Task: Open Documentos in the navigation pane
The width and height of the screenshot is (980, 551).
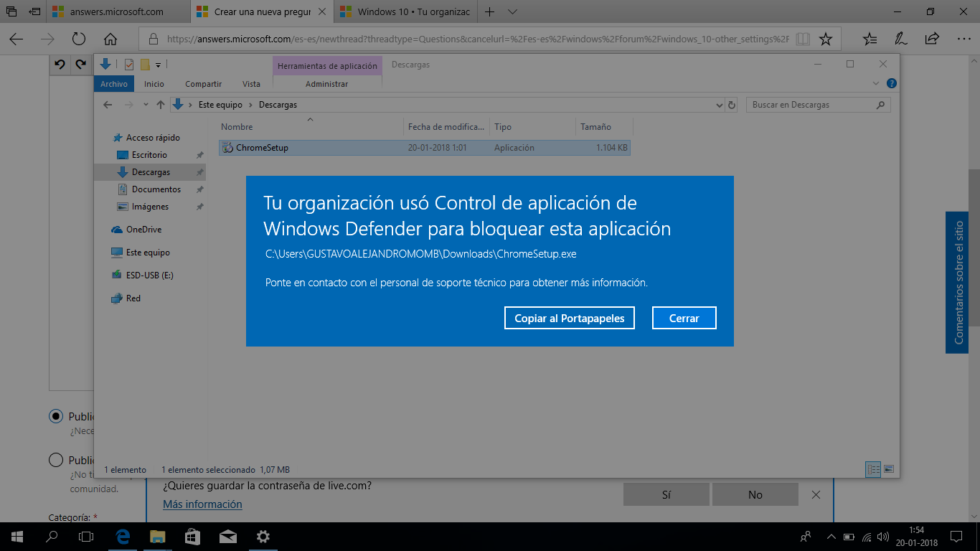Action: (x=156, y=189)
